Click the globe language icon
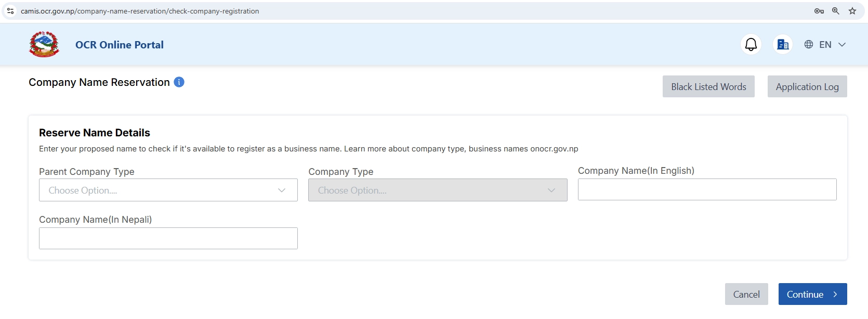This screenshot has height=319, width=868. click(x=808, y=44)
